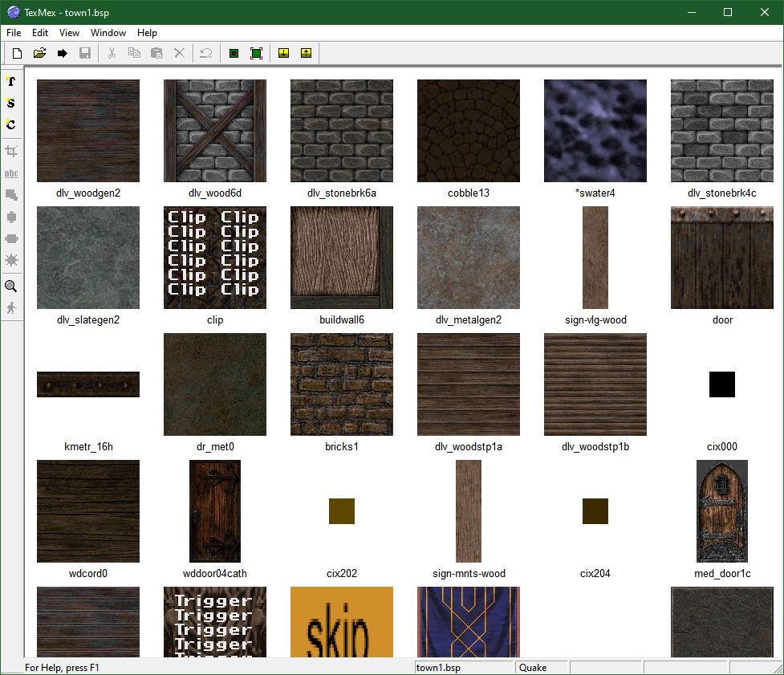Click the yellow down-arrow toolbar icon
This screenshot has height=675, width=784.
283,54
